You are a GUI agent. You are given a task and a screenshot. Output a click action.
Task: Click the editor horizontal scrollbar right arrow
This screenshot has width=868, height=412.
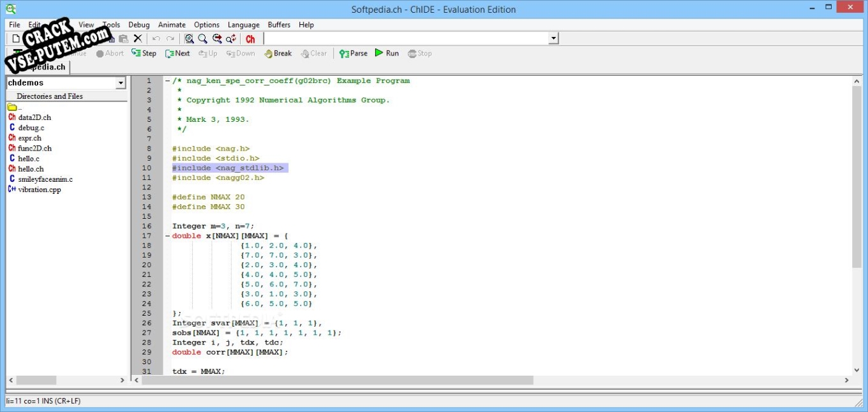point(847,380)
